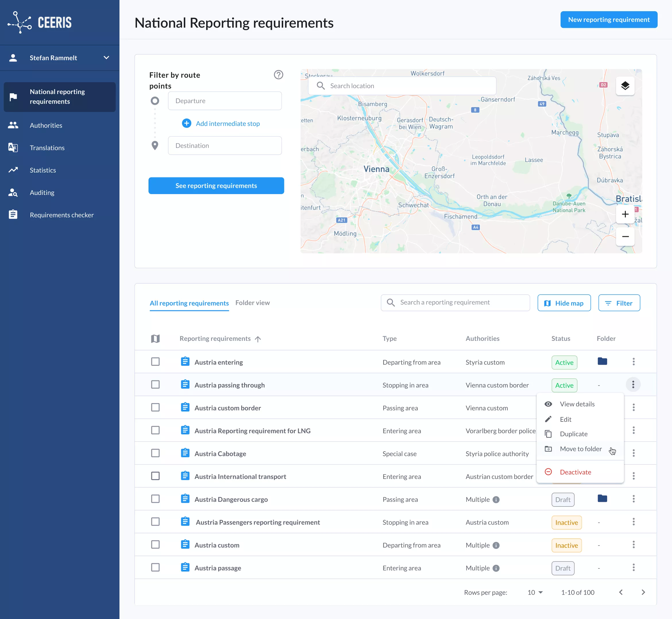Show info icon for Austria Dangerous cargo authorities
The image size is (672, 619).
pyautogui.click(x=496, y=500)
